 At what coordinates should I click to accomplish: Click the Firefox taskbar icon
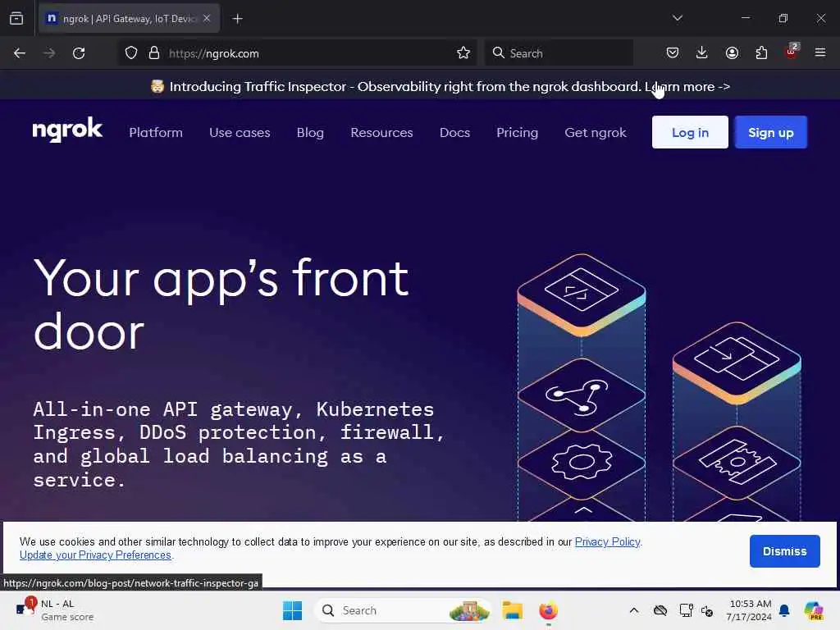[548, 610]
